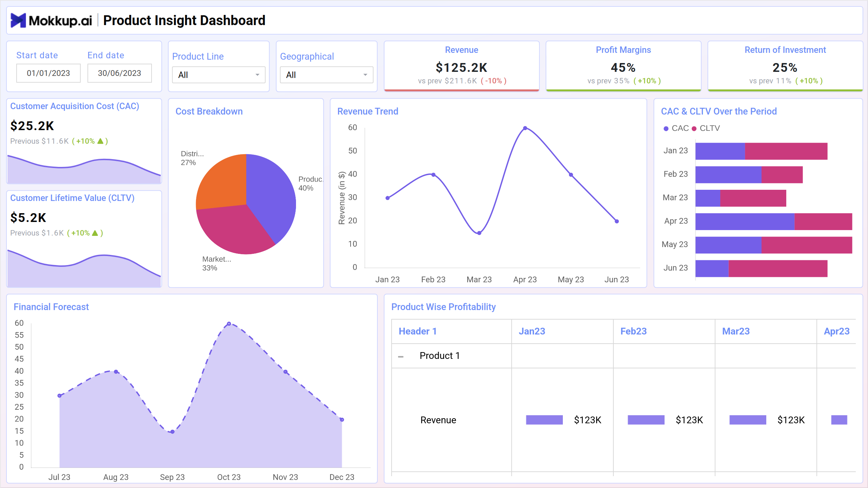The height and width of the screenshot is (488, 868).
Task: Click the green up arrow in CAC card
Action: 100,141
